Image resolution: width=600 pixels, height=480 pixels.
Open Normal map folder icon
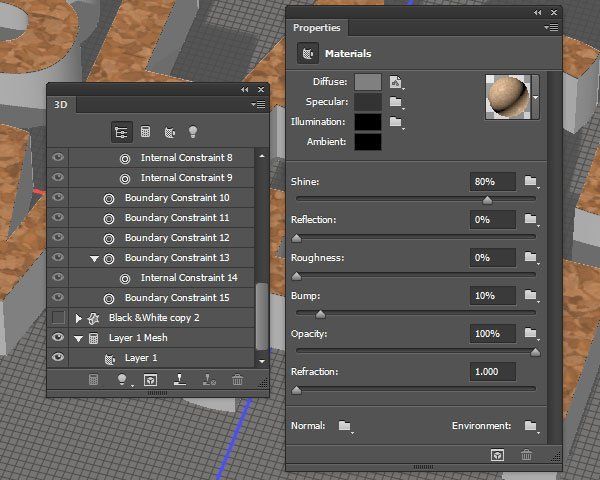(x=345, y=425)
